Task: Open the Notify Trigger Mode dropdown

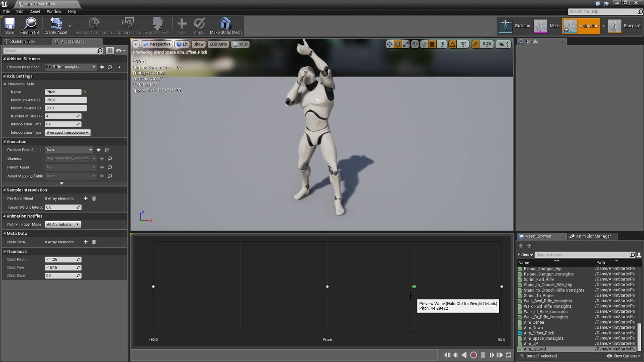Action: 63,225
